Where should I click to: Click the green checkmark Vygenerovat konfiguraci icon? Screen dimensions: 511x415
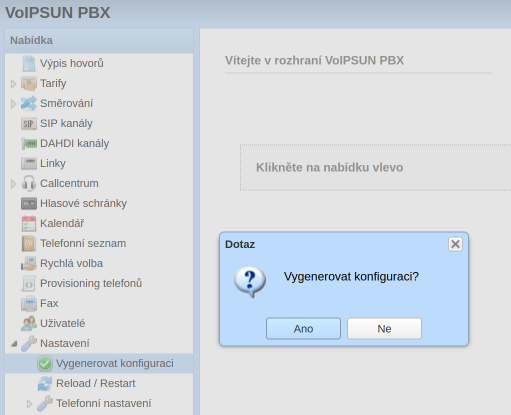pos(45,363)
